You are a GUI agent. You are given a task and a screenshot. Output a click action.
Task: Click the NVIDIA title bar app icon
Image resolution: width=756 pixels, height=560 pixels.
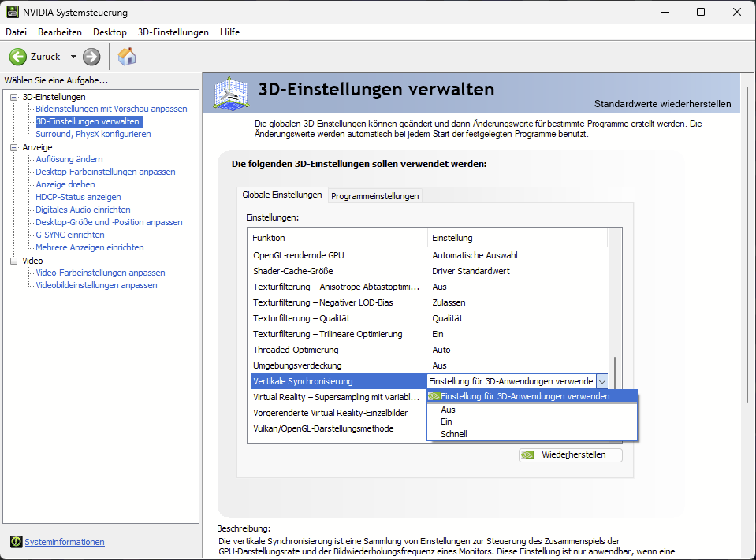click(x=13, y=12)
